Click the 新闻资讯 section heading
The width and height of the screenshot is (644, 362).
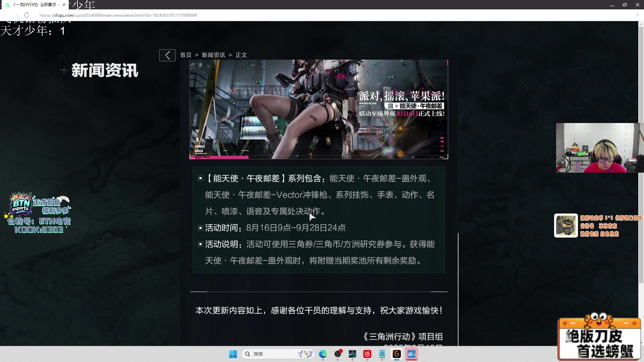105,70
